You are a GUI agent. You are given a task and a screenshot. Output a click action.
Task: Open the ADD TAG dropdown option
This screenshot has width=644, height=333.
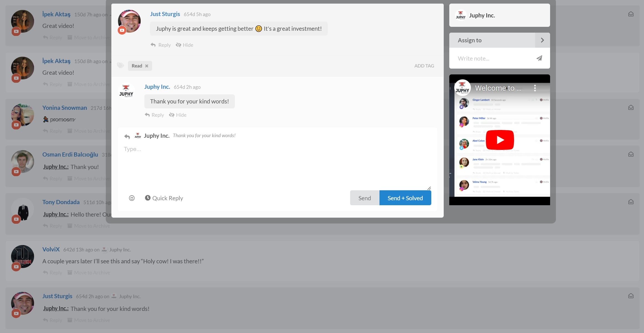[x=424, y=65]
